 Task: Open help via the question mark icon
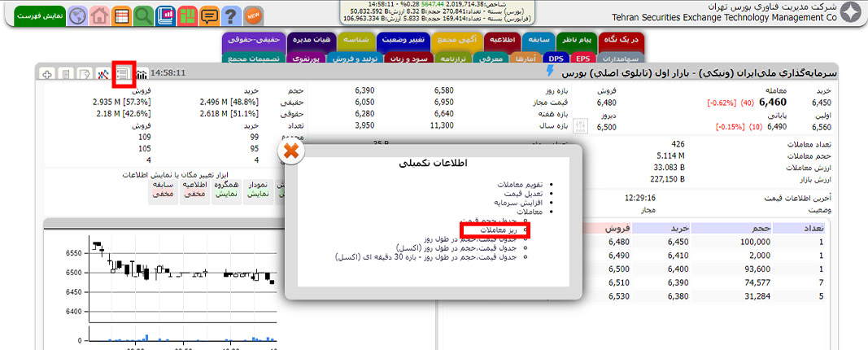(231, 15)
